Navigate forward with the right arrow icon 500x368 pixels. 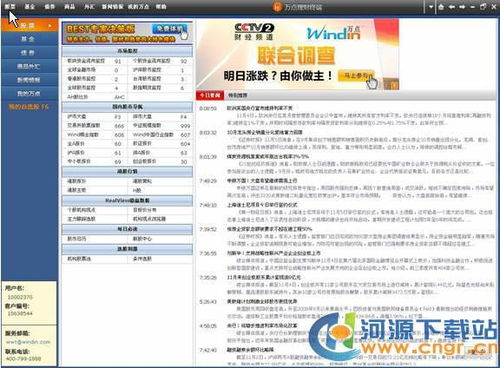462,7
